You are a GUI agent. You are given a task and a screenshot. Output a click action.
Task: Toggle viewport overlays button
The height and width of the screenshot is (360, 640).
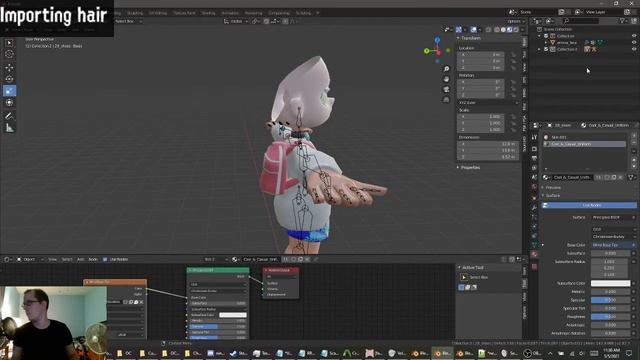[473, 30]
